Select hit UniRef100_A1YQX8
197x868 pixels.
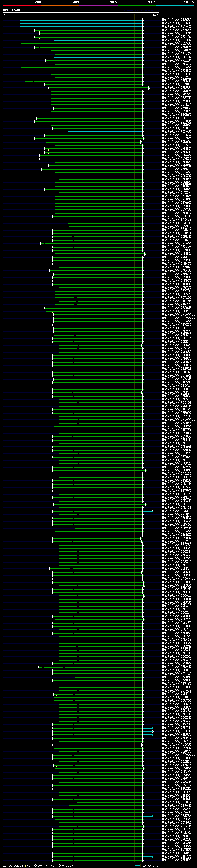click(x=177, y=26)
